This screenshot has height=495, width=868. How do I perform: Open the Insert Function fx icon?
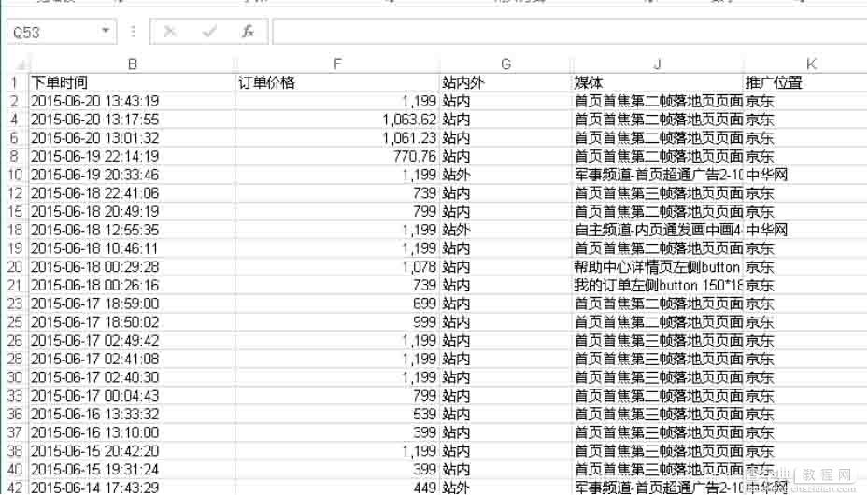coord(248,32)
